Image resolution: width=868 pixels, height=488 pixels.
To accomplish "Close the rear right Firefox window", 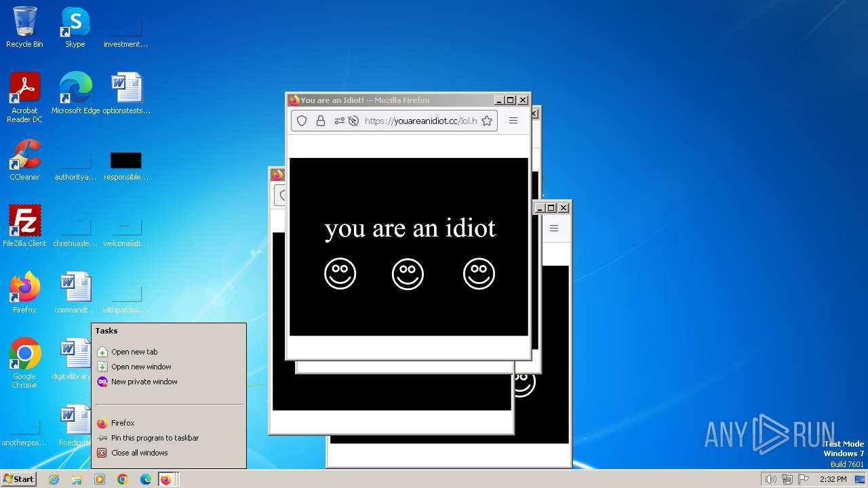I will (564, 208).
